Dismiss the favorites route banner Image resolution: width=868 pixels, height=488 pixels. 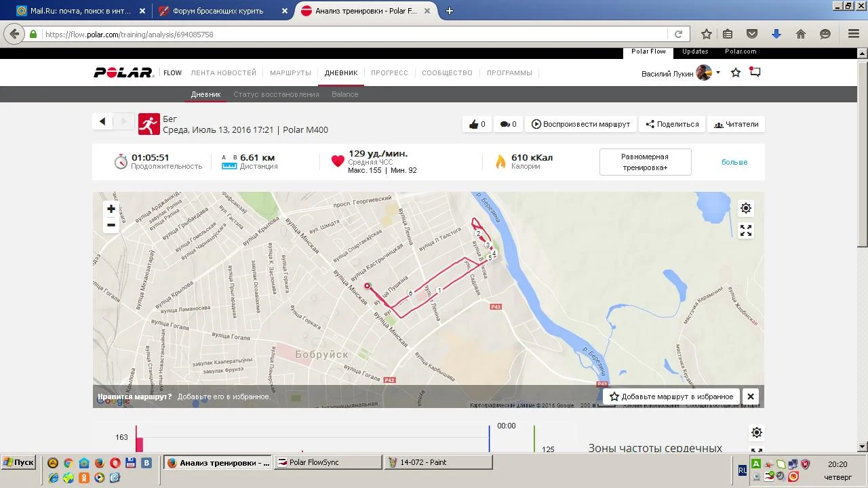[751, 396]
